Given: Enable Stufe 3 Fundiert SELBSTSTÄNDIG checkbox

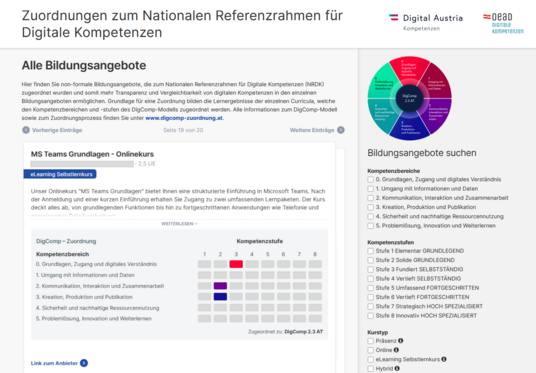Looking at the screenshot, I should pos(371,269).
